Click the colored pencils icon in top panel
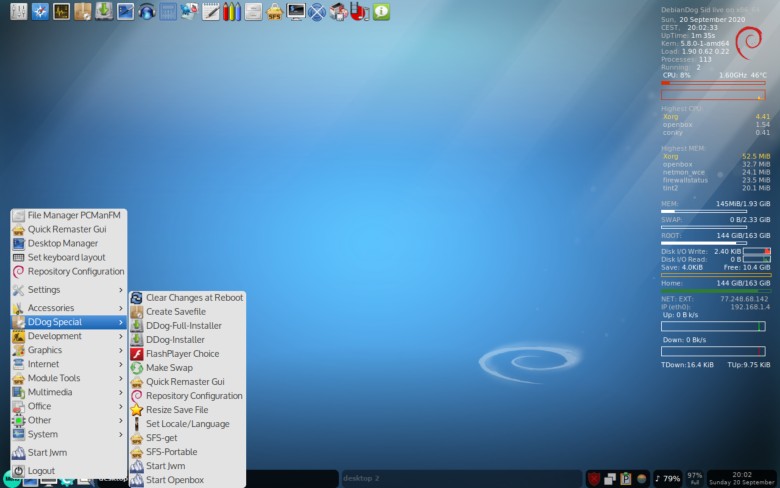Viewport: 780px width, 488px height. (x=231, y=12)
